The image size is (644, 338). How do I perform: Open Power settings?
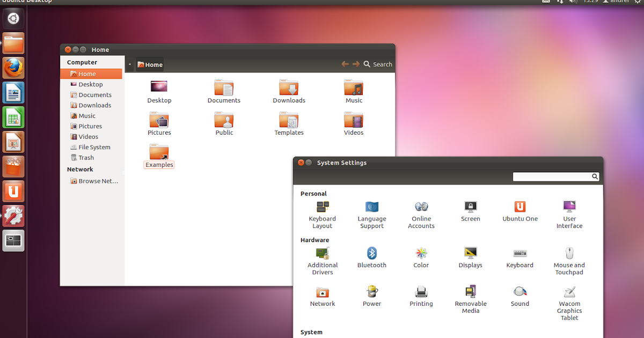(x=372, y=295)
